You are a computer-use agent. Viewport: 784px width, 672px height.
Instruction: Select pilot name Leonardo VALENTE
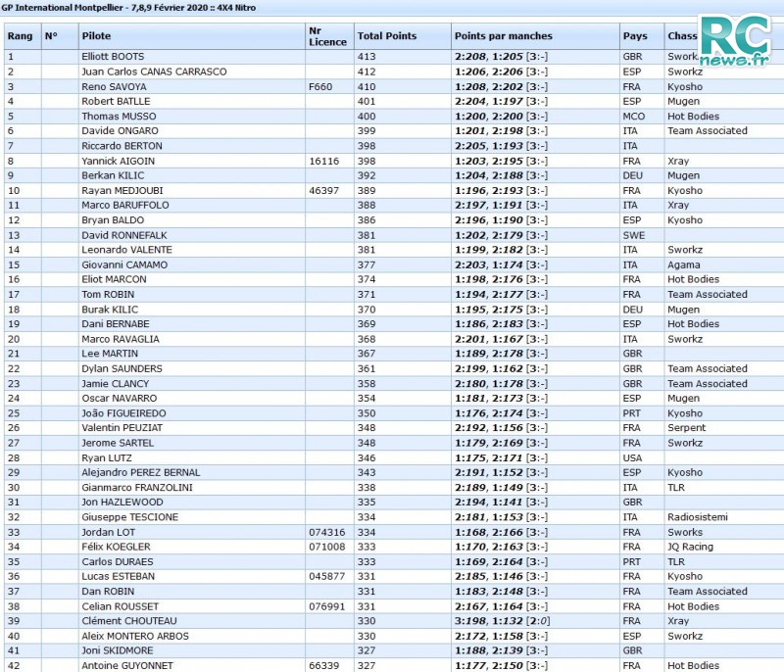tap(127, 250)
